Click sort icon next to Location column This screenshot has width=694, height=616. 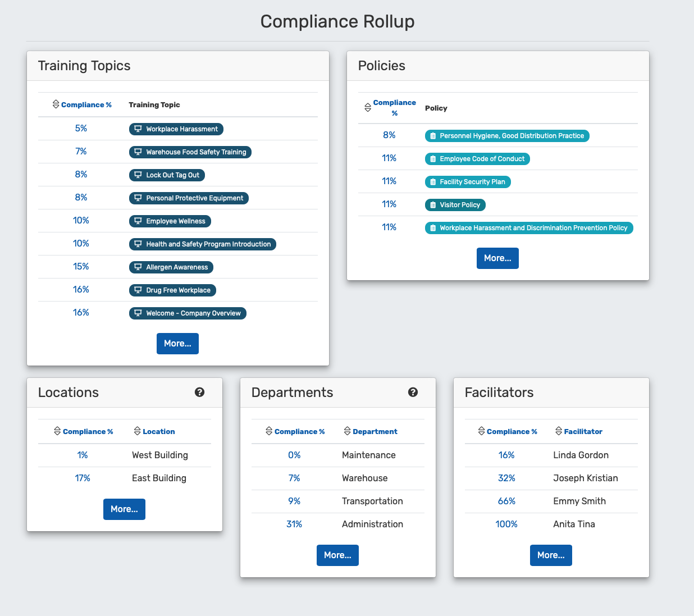(x=137, y=431)
